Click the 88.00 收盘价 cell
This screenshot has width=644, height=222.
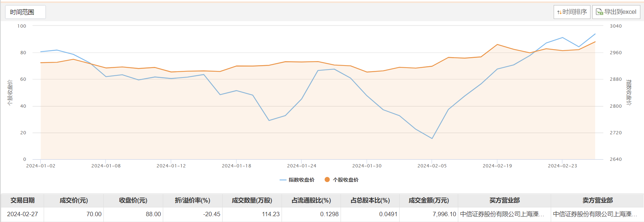pos(133,214)
